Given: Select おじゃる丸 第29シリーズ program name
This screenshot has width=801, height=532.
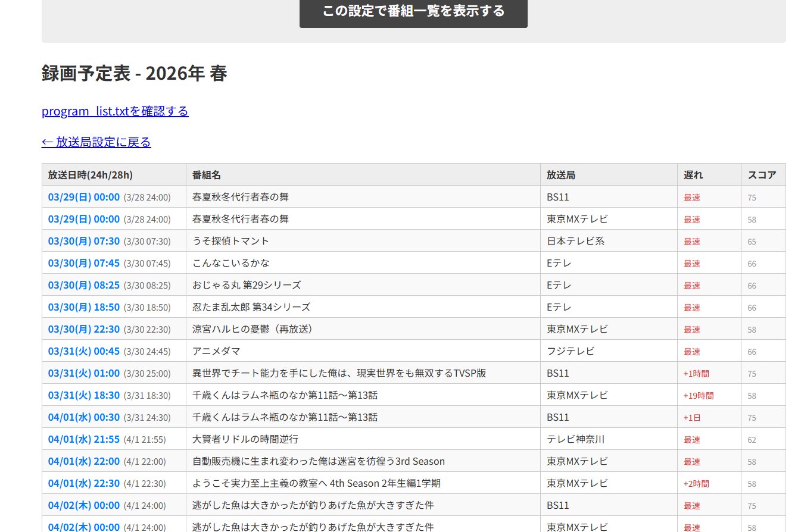Looking at the screenshot, I should (247, 285).
